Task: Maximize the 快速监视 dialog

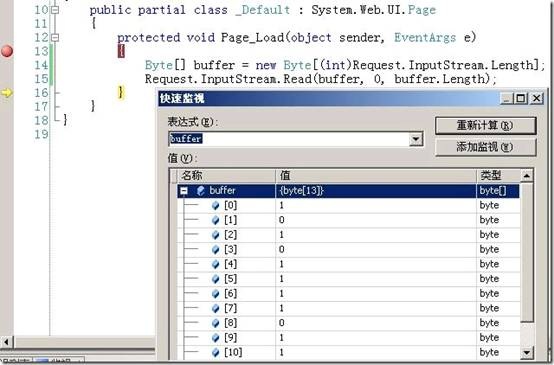Action: click(x=520, y=98)
